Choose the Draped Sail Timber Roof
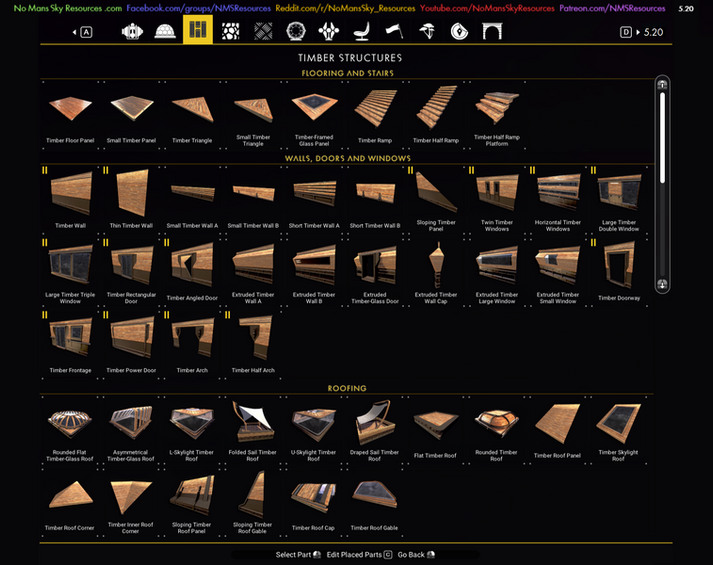Viewport: 713px width, 565px height. click(375, 430)
